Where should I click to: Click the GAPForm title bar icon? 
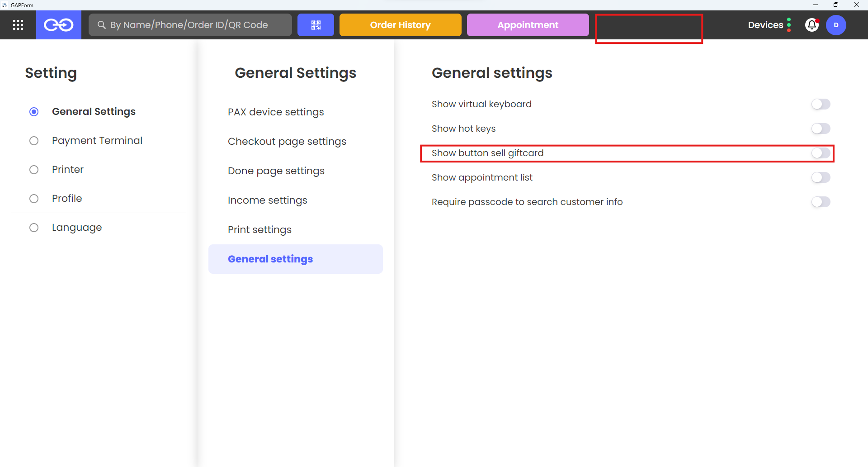click(5, 5)
